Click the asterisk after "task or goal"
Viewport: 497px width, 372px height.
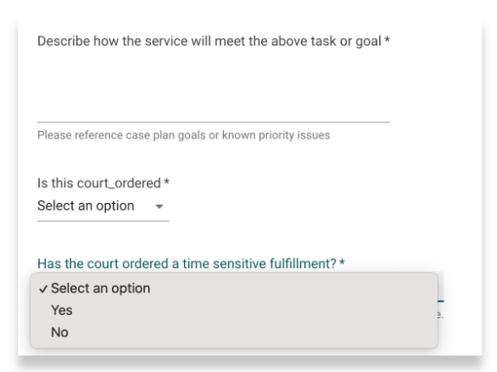coord(387,40)
